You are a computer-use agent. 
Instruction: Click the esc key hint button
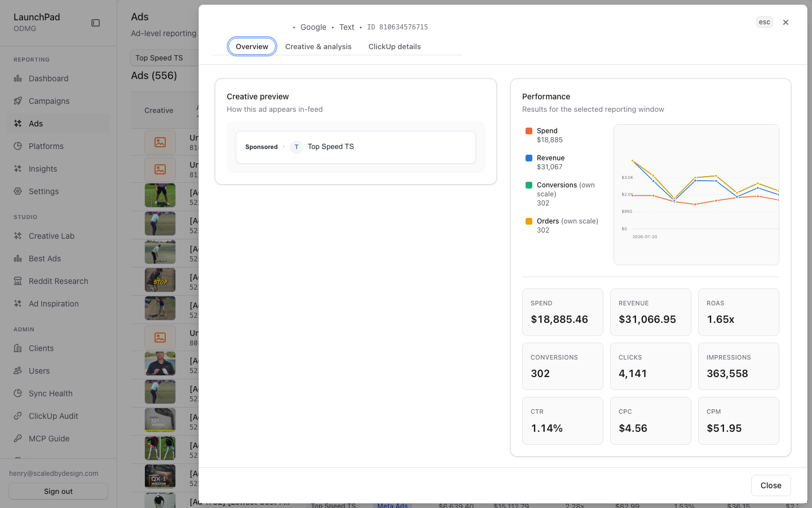765,22
